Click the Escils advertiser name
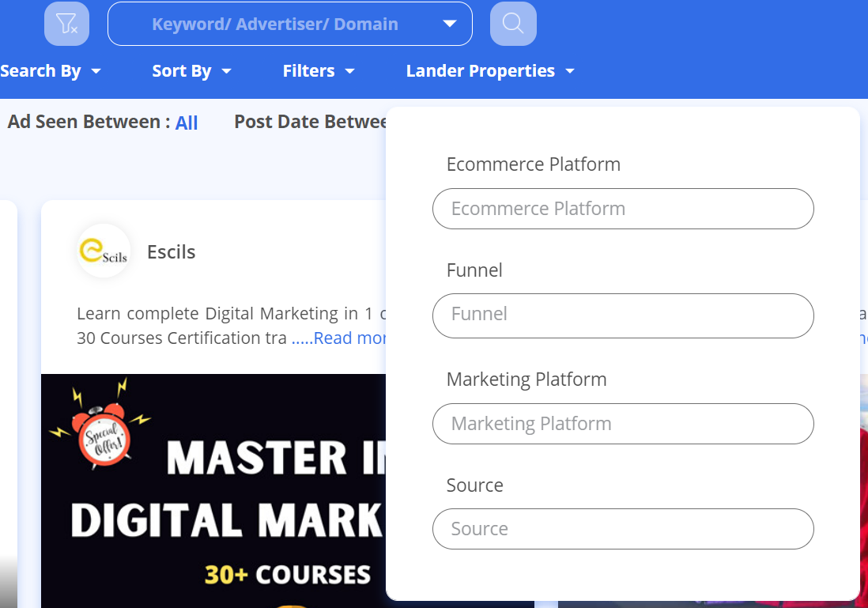The image size is (868, 608). pos(171,252)
